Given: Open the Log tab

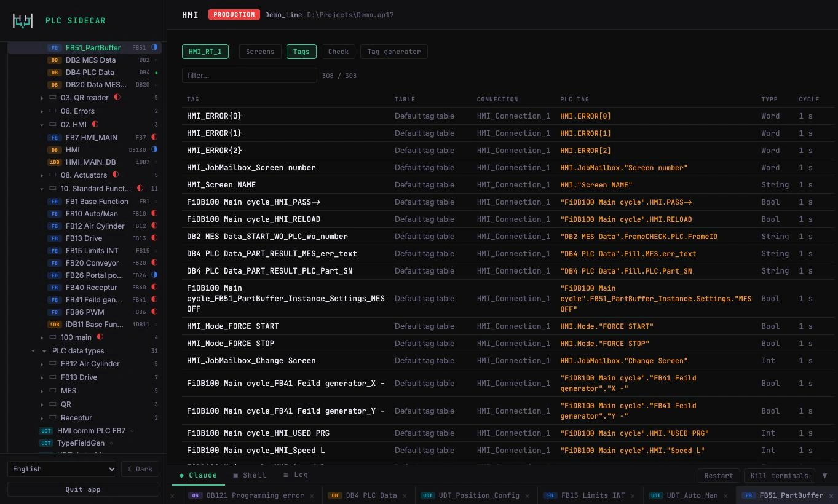Looking at the screenshot, I should (296, 475).
